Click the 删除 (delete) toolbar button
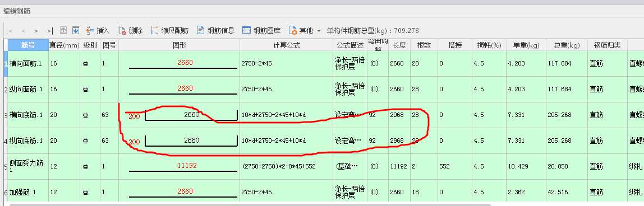Screen dimensions: 644x206 coord(130,30)
